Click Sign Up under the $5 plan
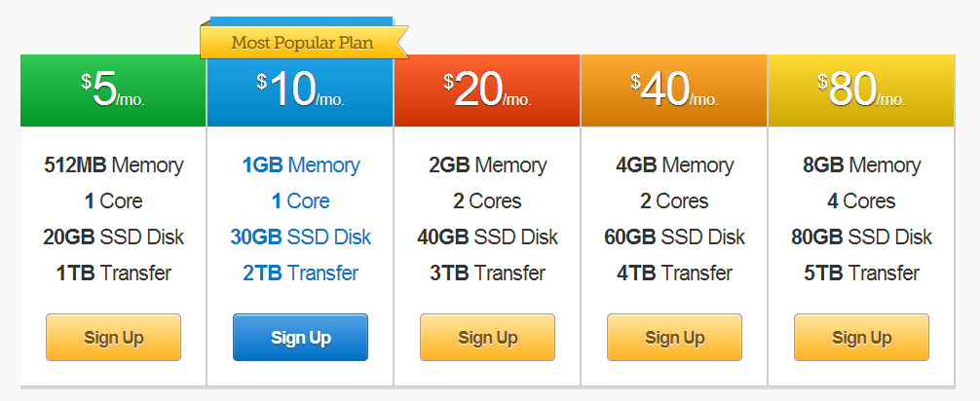This screenshot has height=401, width=980. pyautogui.click(x=113, y=338)
